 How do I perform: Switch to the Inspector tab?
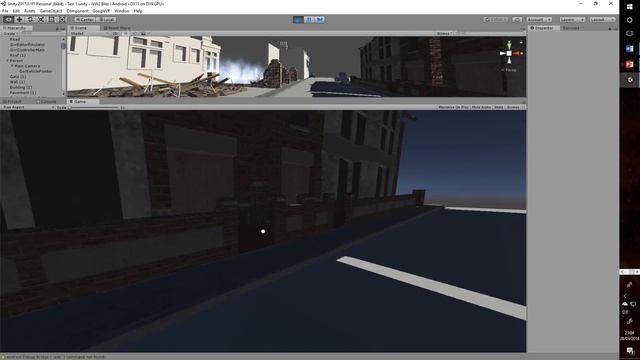(x=544, y=28)
